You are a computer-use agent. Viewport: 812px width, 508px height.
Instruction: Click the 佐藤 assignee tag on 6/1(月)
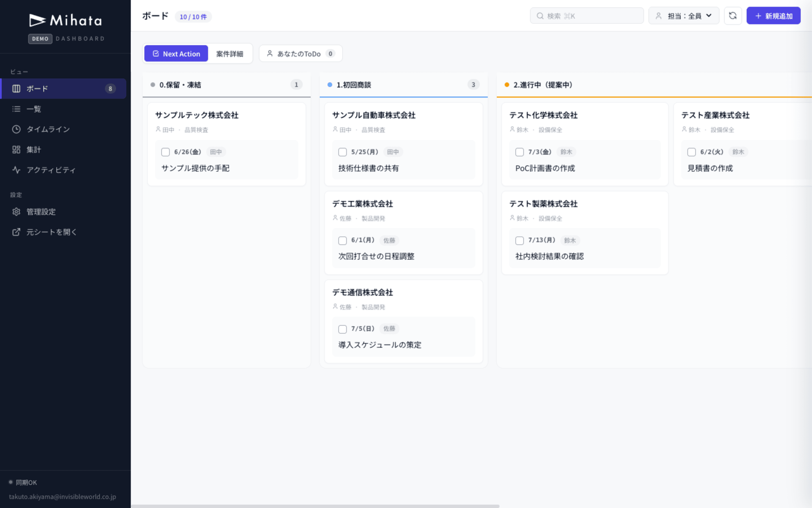[x=389, y=240]
